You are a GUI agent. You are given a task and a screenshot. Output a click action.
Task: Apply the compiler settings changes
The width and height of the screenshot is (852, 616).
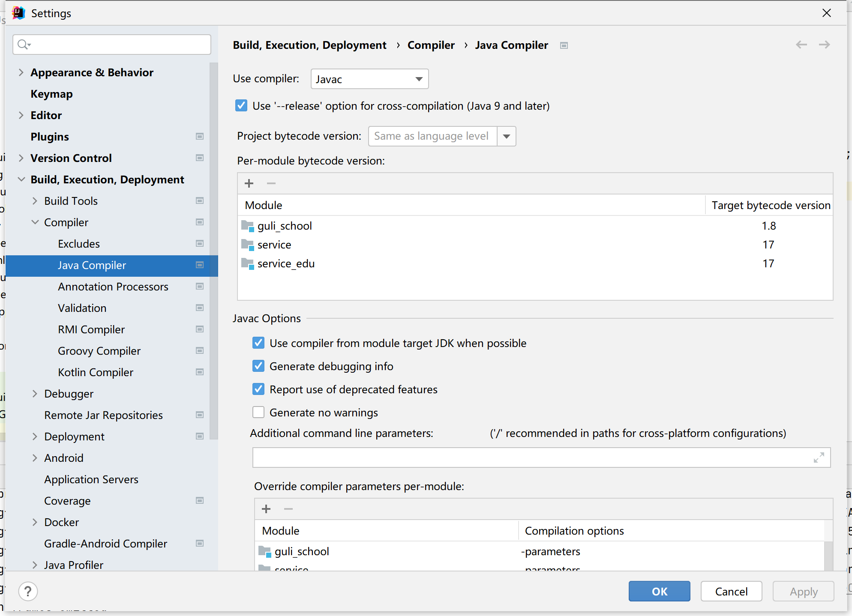coord(803,591)
